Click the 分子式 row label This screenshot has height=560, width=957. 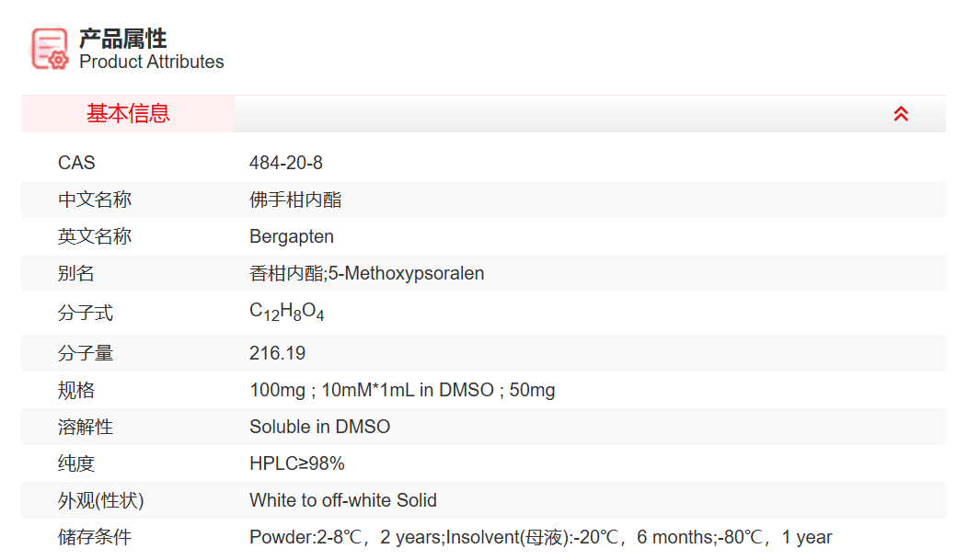86,313
